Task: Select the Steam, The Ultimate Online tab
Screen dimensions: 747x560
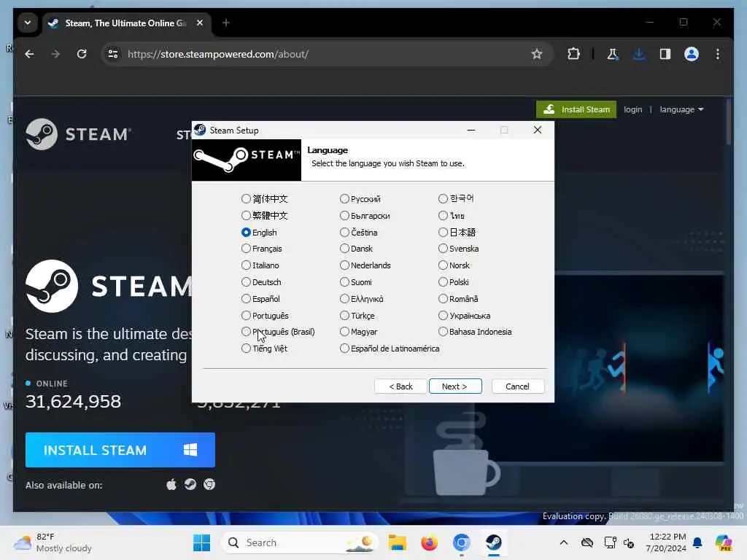Action: point(126,23)
